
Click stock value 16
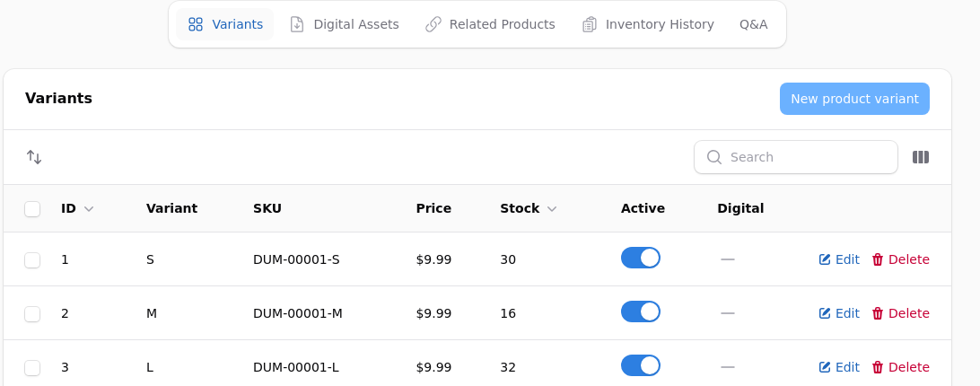pyautogui.click(x=508, y=313)
